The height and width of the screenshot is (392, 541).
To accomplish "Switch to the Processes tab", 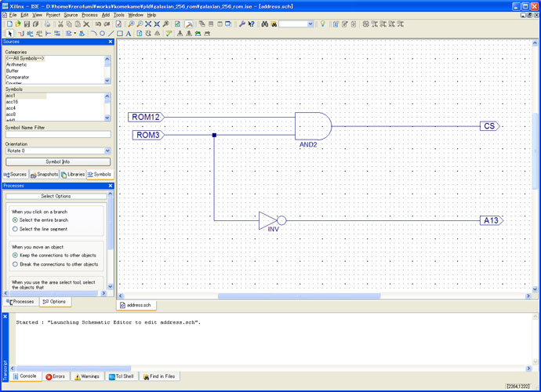I will (20, 302).
